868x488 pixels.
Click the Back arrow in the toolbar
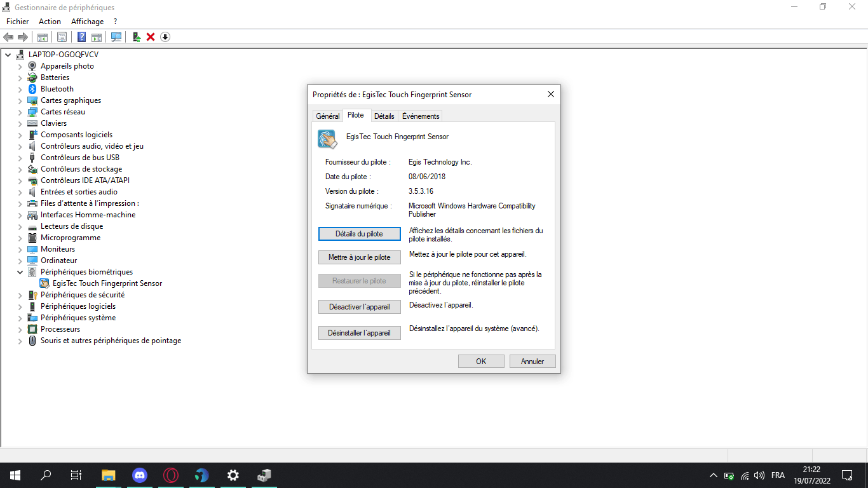(8, 37)
